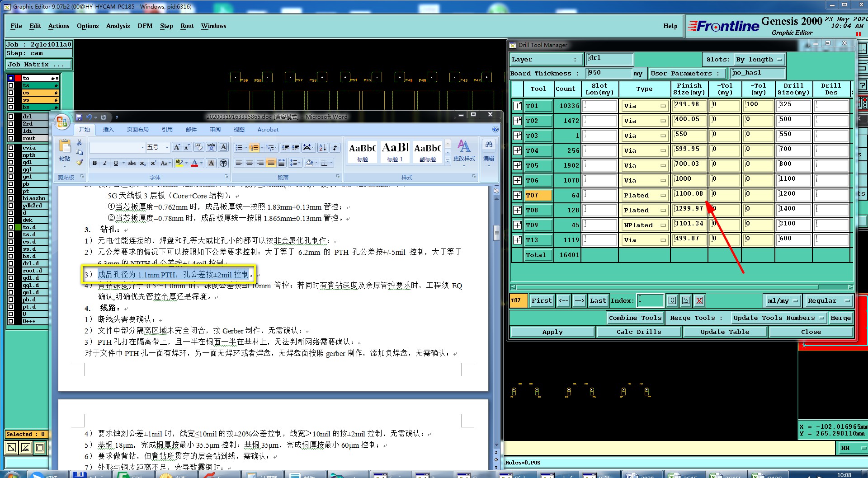
Task: Click the Bold formatting icon in Word
Action: click(94, 163)
